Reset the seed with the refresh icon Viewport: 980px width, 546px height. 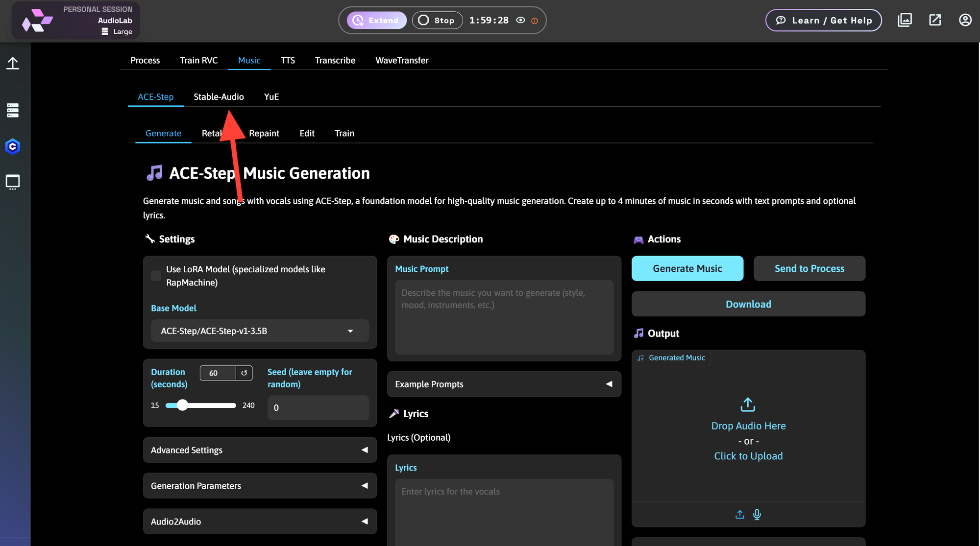(244, 373)
